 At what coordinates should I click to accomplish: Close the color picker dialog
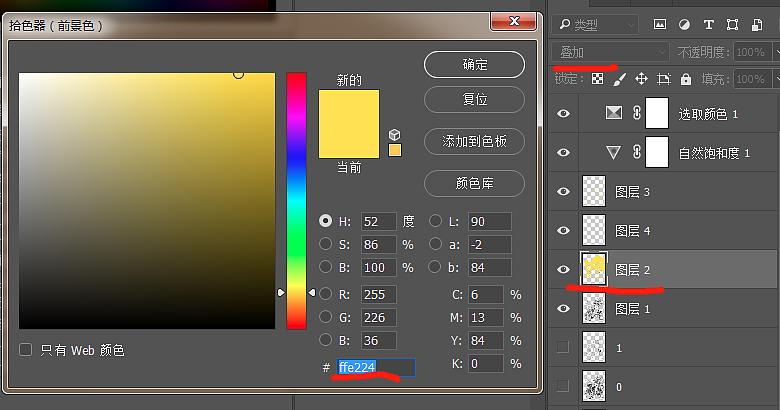pyautogui.click(x=514, y=21)
